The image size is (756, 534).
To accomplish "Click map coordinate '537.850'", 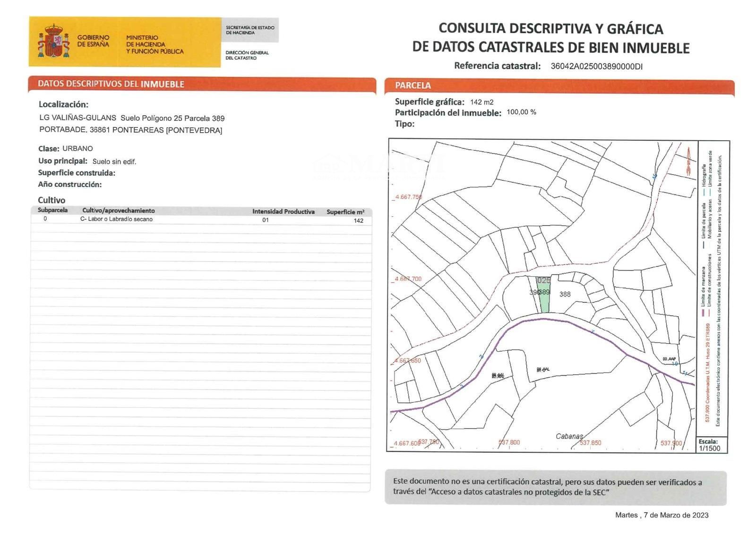I will click(x=591, y=443).
